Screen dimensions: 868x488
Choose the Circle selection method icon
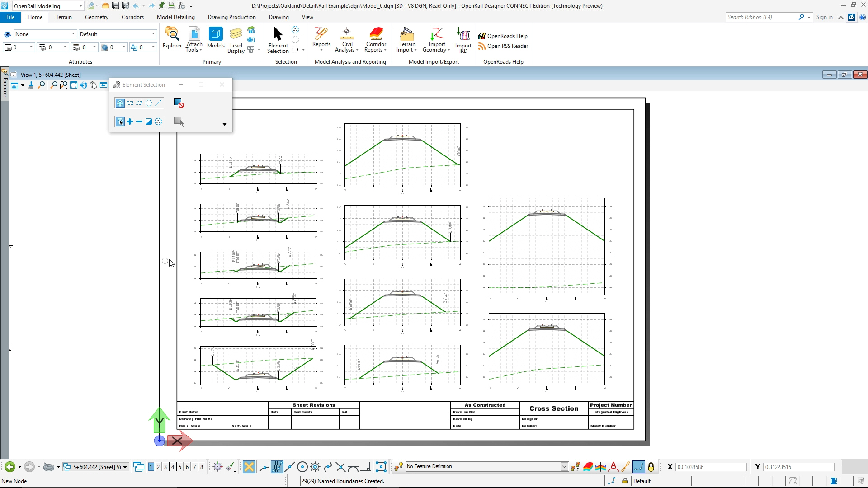pyautogui.click(x=149, y=103)
